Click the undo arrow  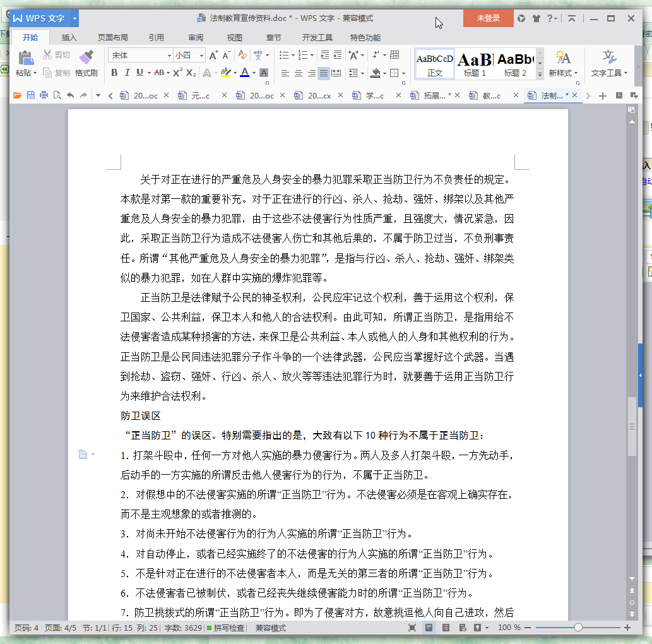click(70, 95)
